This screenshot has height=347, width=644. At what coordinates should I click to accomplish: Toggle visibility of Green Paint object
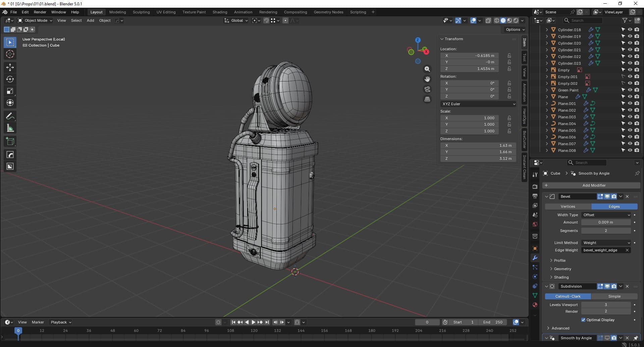pyautogui.click(x=630, y=90)
